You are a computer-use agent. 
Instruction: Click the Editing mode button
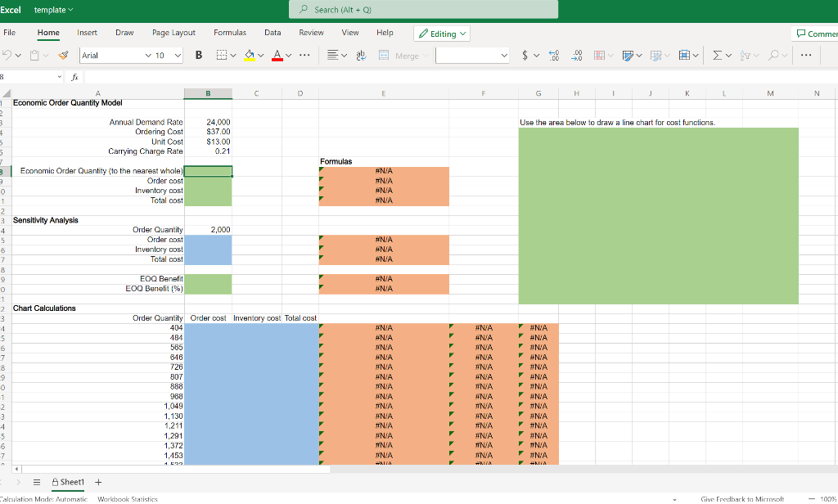pos(441,33)
